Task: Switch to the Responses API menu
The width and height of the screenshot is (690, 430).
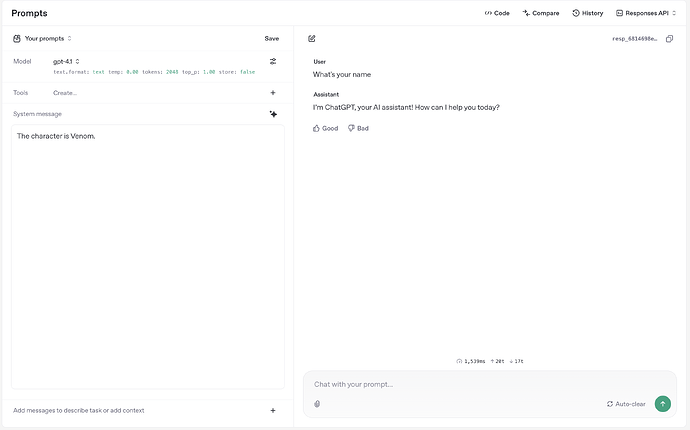Action: pos(648,13)
